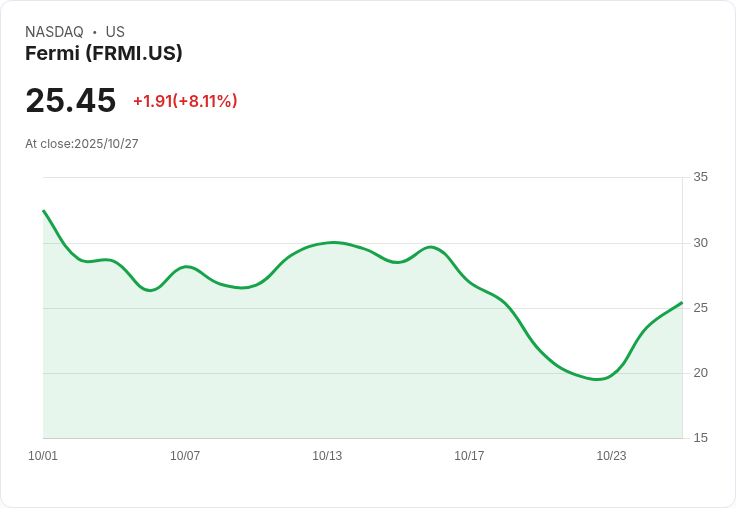Click the chart line's lowest dip near 10/23
The image size is (736, 508).
click(x=597, y=379)
